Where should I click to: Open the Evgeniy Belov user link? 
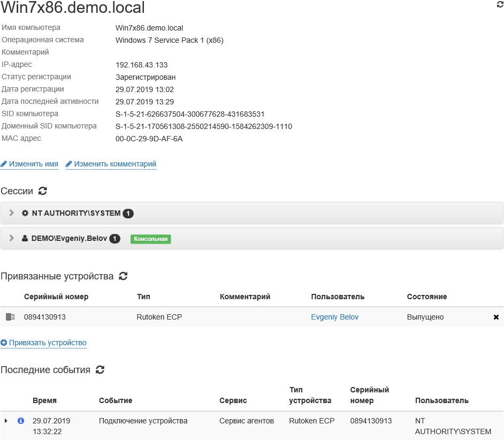[334, 317]
